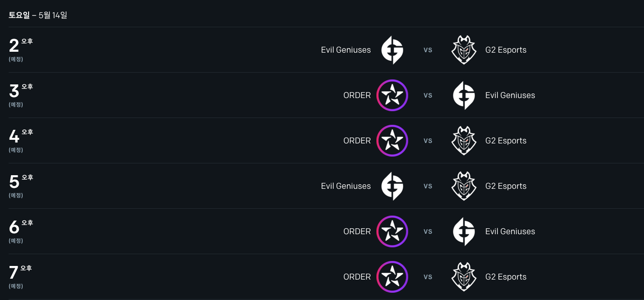Click Evil Geniuses logo in 3 오후 match
The height and width of the screenshot is (300, 644).
click(x=464, y=95)
